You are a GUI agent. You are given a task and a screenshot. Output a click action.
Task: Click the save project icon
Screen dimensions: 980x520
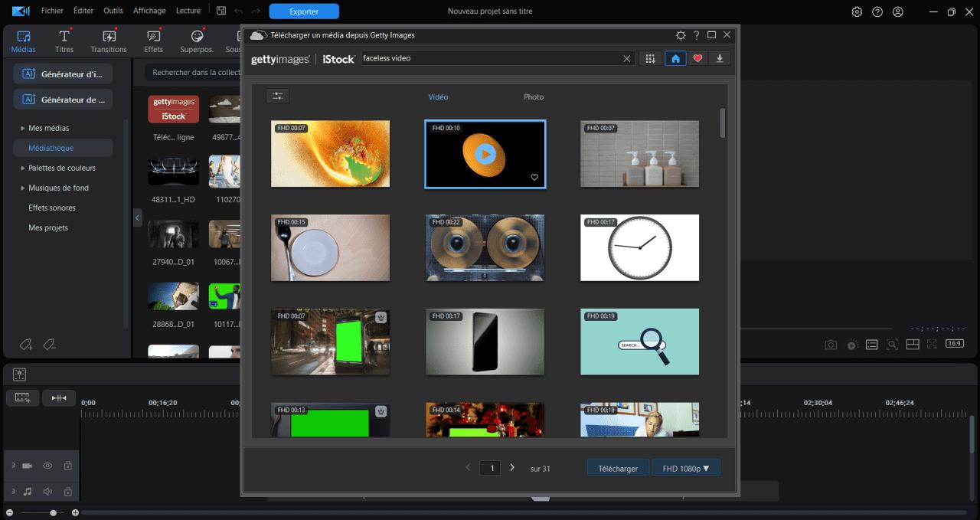pos(221,11)
